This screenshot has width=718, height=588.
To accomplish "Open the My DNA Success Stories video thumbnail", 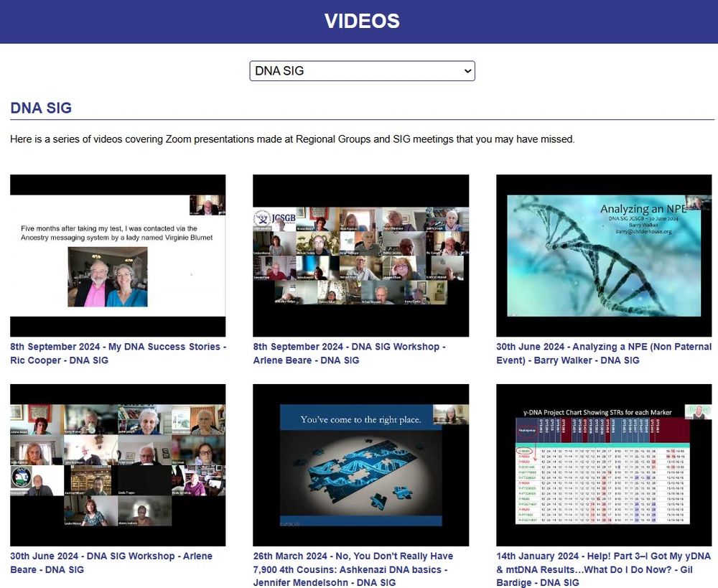I will pos(118,256).
